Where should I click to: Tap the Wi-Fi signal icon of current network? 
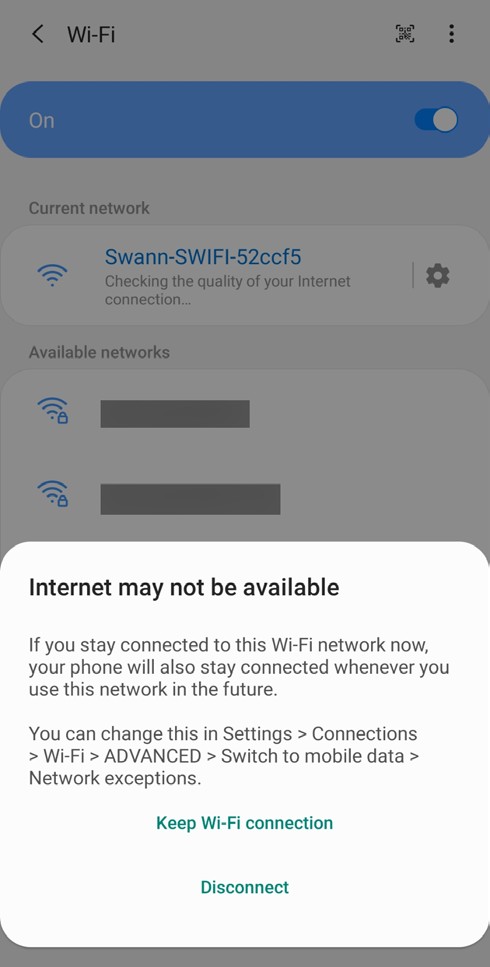52,275
